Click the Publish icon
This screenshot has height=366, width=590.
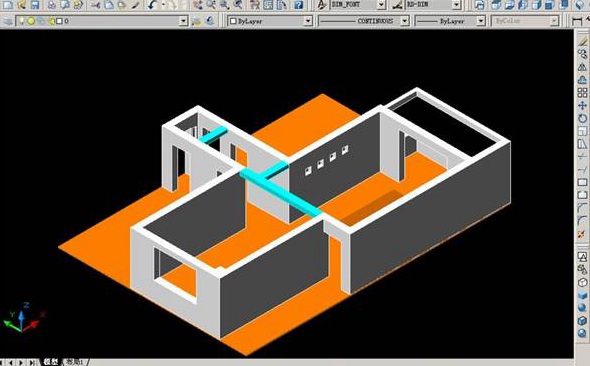coord(78,5)
